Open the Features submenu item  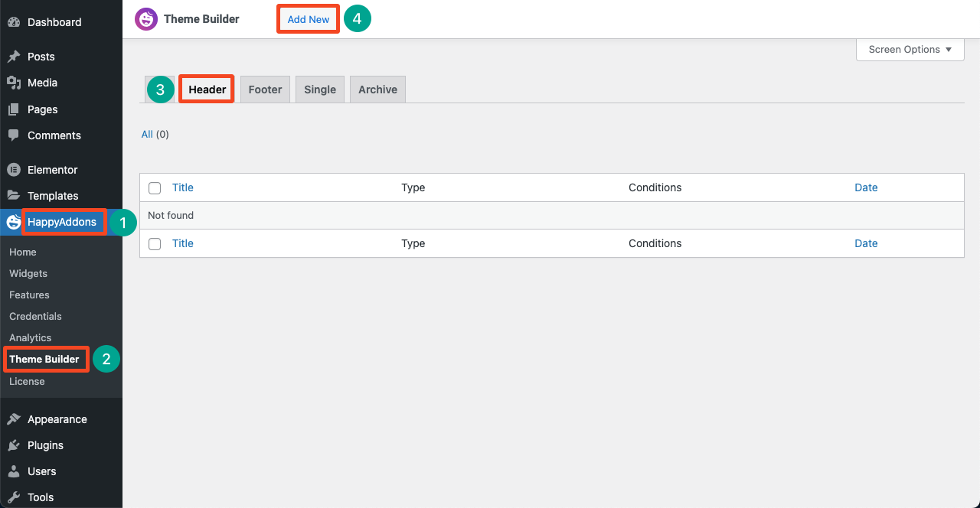tap(29, 295)
